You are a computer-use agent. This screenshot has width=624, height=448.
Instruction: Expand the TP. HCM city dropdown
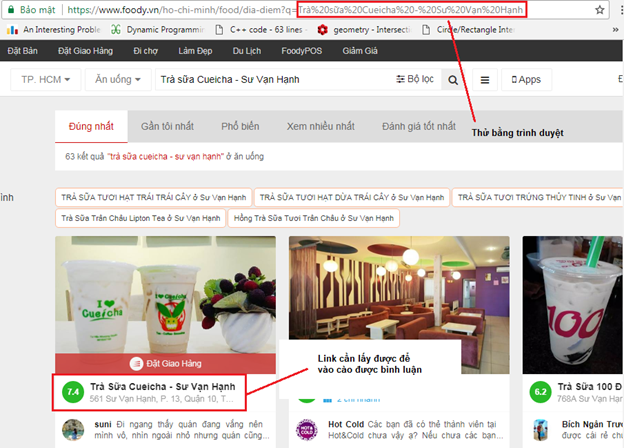46,80
